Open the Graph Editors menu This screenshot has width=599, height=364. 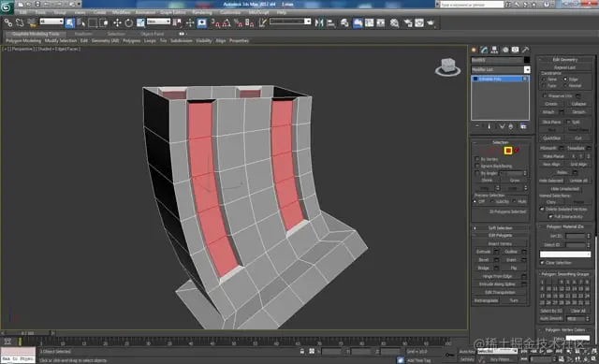click(172, 12)
